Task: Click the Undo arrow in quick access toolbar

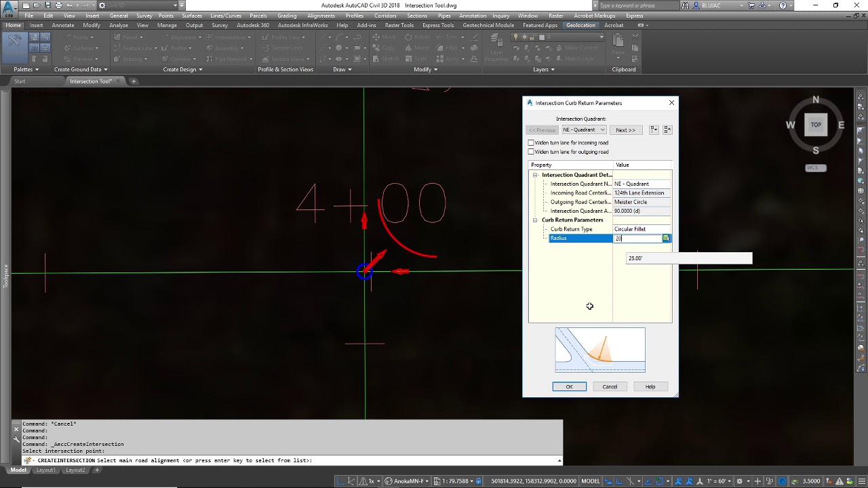Action: coord(70,5)
